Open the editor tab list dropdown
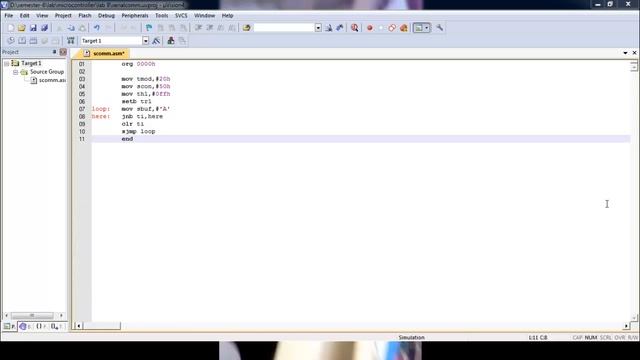Screen dimensions: 640x360 (625, 53)
